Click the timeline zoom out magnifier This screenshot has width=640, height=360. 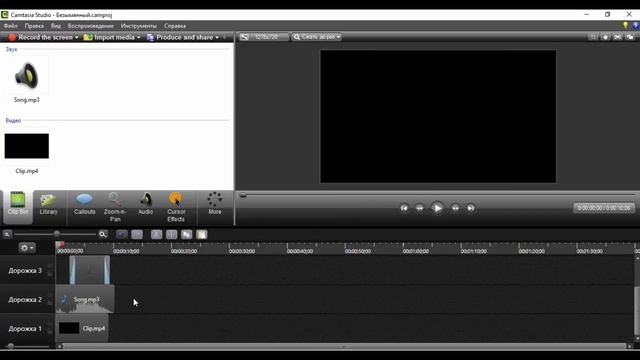click(7, 234)
